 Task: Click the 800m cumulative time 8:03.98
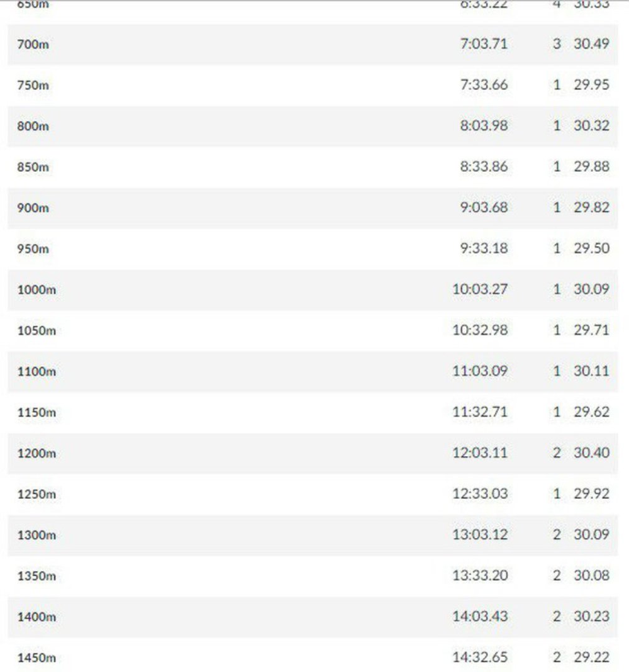(x=484, y=126)
